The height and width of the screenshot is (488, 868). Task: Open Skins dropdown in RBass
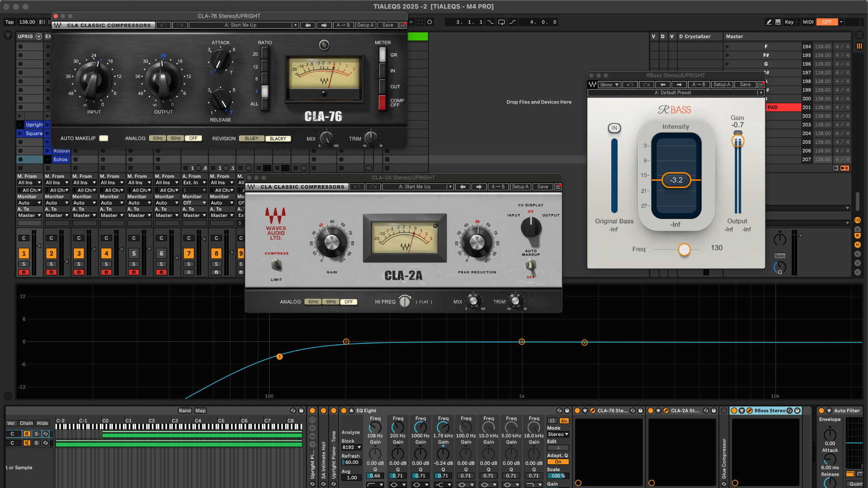(609, 84)
